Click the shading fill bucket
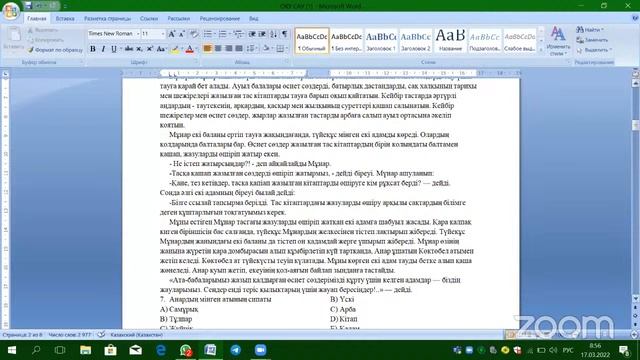The height and width of the screenshot is (360, 640). tap(266, 49)
